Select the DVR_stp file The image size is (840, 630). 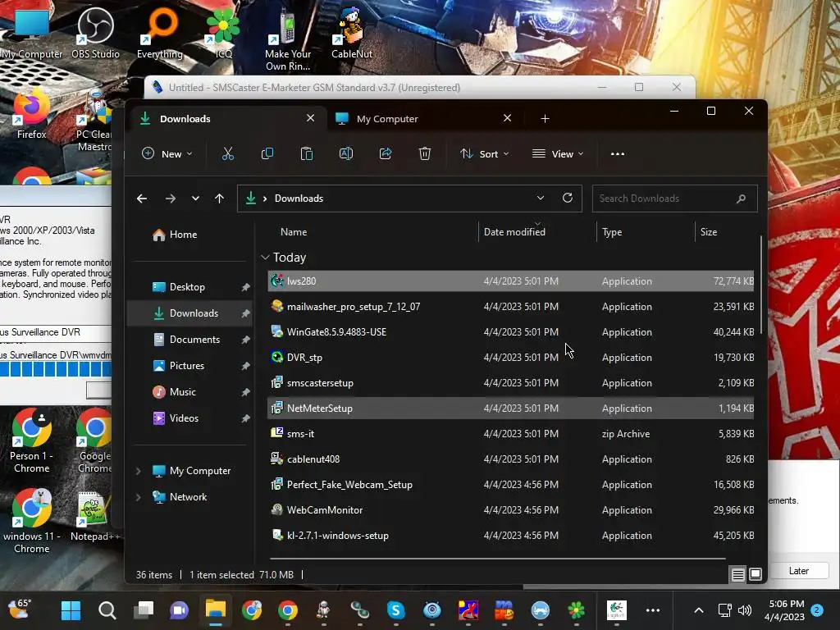[510, 358]
